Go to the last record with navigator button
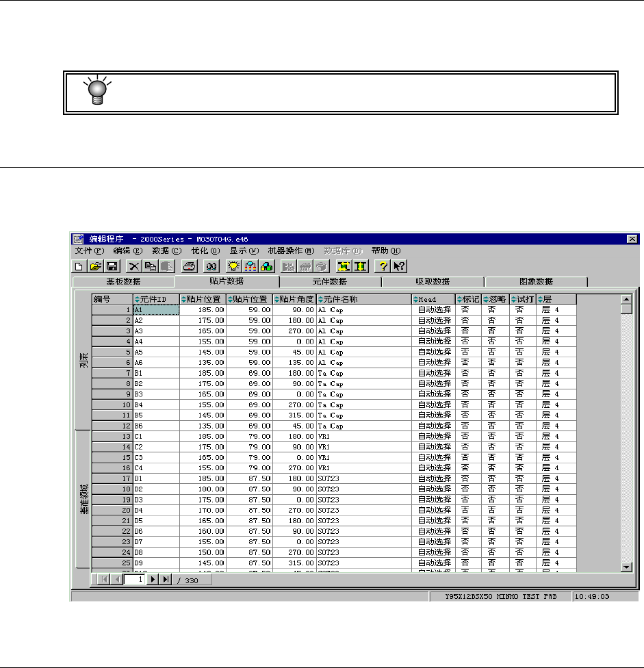Viewport: 644px width, 668px height. 165,580
